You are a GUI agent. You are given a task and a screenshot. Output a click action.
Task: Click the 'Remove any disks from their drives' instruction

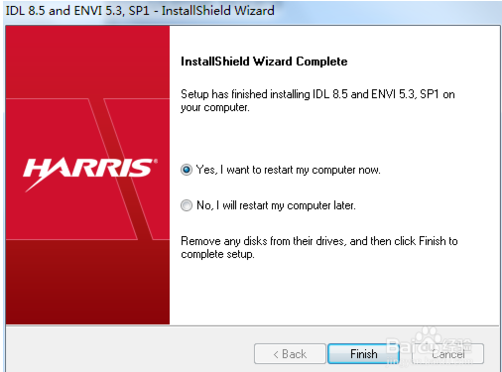pos(319,247)
